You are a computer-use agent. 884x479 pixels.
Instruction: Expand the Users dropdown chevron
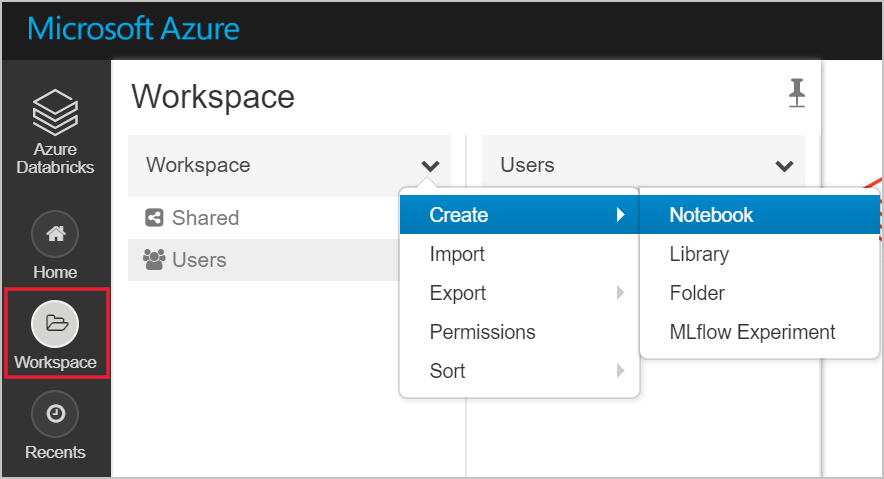784,166
